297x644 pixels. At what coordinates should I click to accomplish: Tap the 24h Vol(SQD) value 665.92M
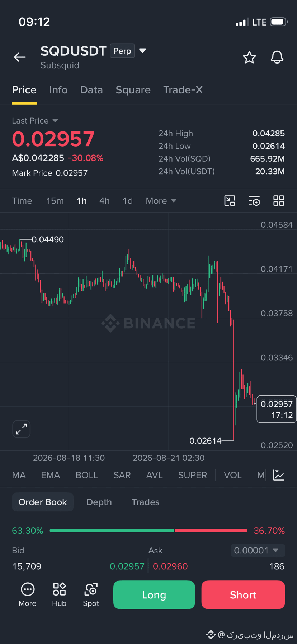tap(268, 159)
